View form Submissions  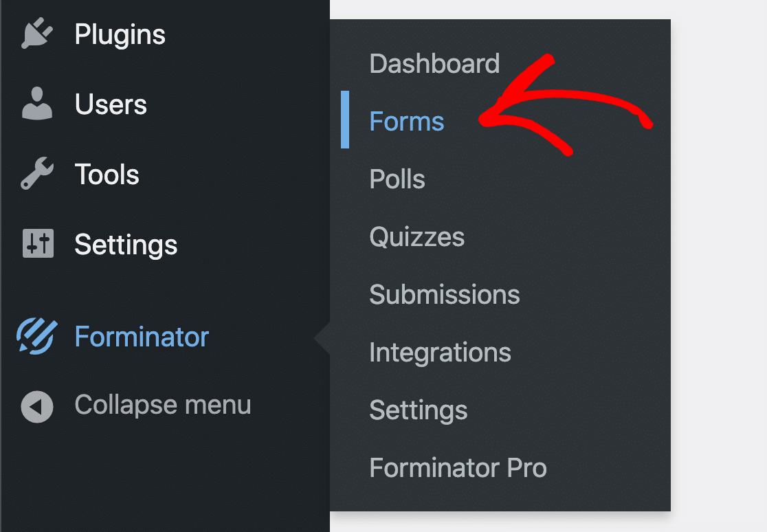444,294
